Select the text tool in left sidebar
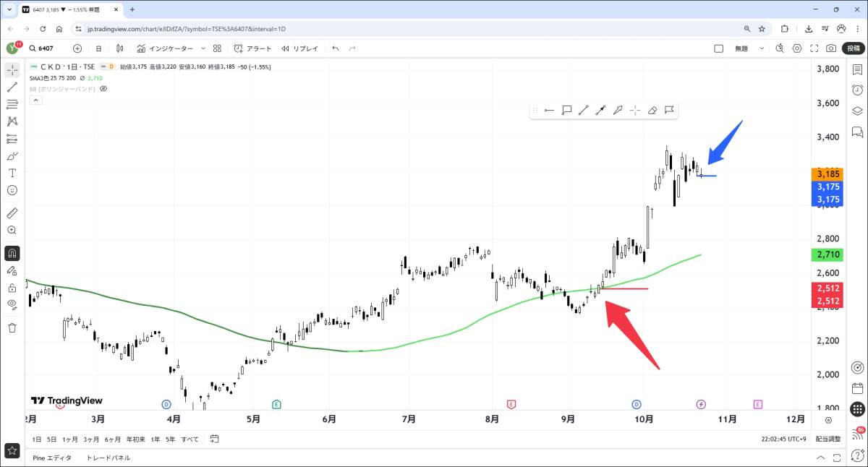This screenshot has height=467, width=868. [12, 173]
